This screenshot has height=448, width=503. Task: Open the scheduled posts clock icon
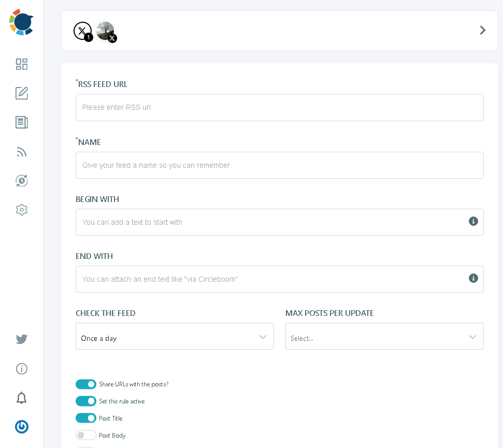[x=21, y=180]
